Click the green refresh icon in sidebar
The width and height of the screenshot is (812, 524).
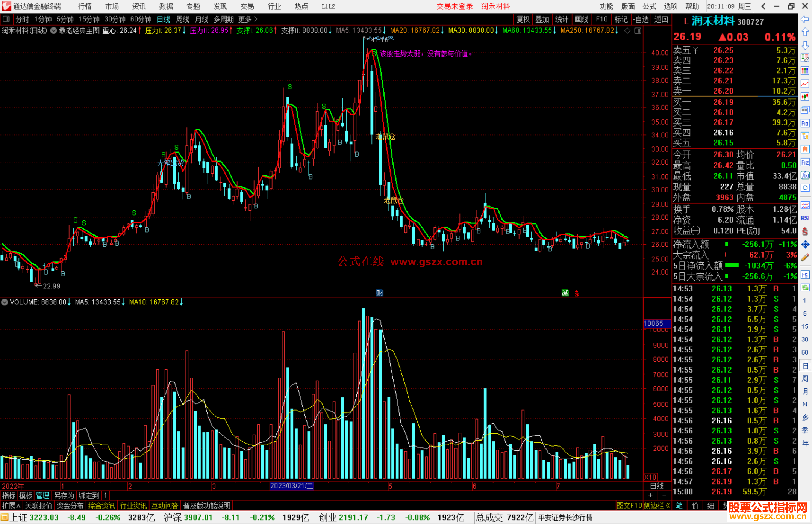click(805, 288)
